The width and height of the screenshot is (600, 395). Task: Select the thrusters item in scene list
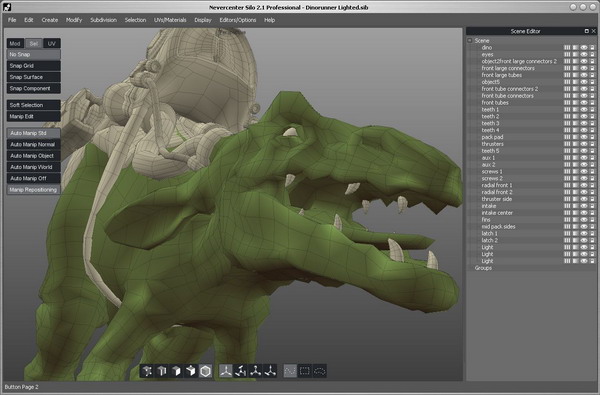click(492, 144)
